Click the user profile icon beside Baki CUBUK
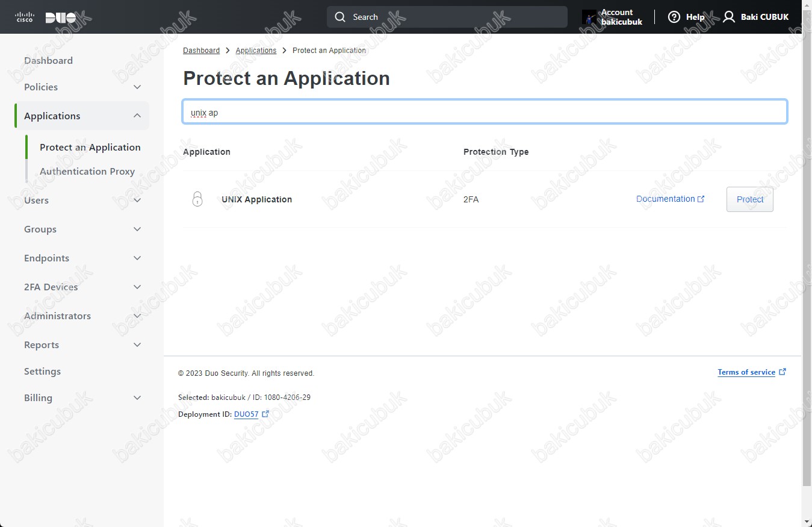 point(729,17)
